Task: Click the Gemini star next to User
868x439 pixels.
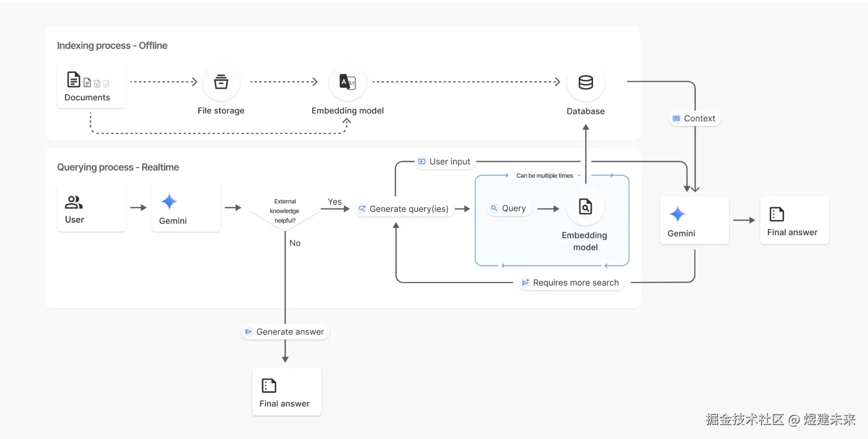Action: click(x=169, y=202)
